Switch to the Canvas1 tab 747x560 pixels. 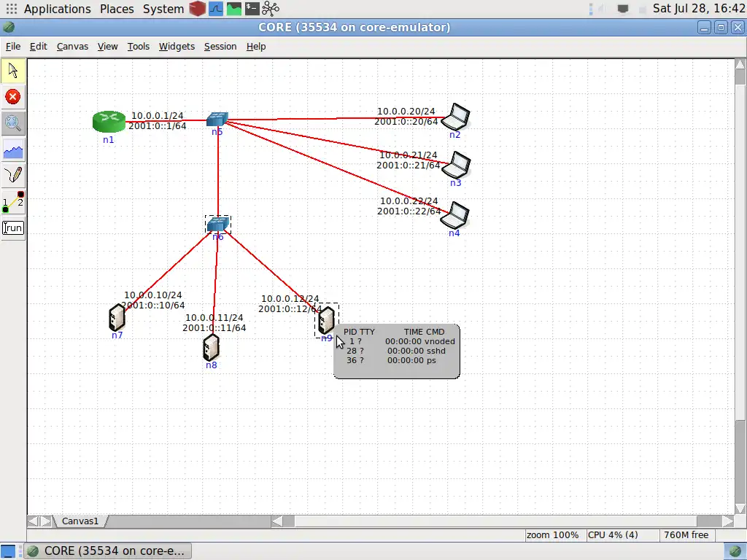[80, 521]
